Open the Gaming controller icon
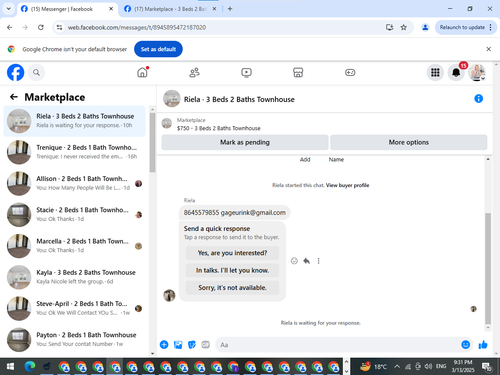This screenshot has height=375, width=500. pyautogui.click(x=350, y=72)
